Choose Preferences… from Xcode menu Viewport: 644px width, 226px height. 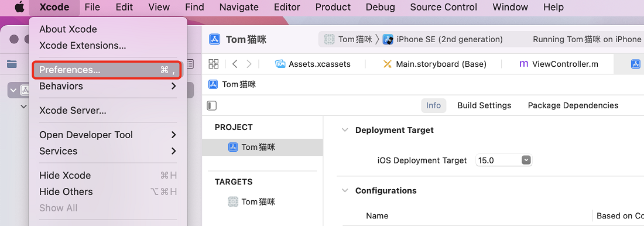pos(108,70)
